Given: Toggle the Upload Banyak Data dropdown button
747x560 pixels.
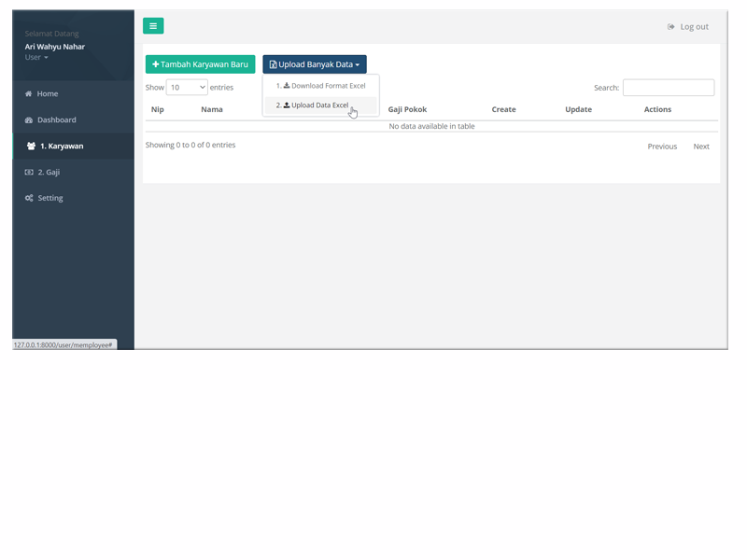Looking at the screenshot, I should (315, 64).
